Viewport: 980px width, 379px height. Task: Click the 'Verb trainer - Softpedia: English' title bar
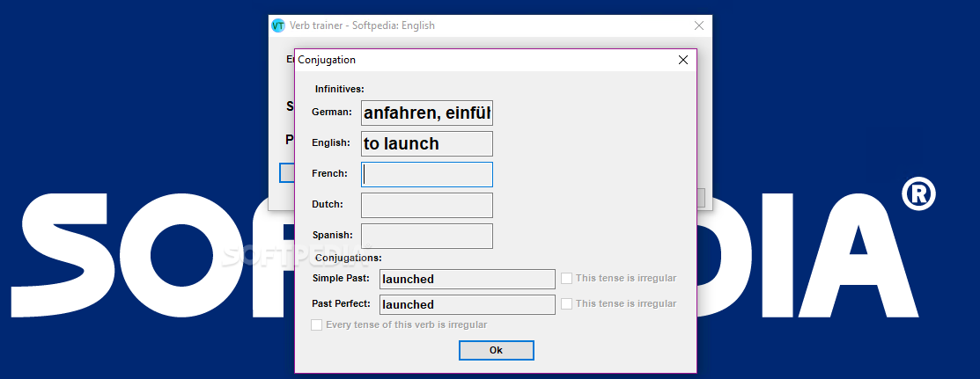pos(363,26)
